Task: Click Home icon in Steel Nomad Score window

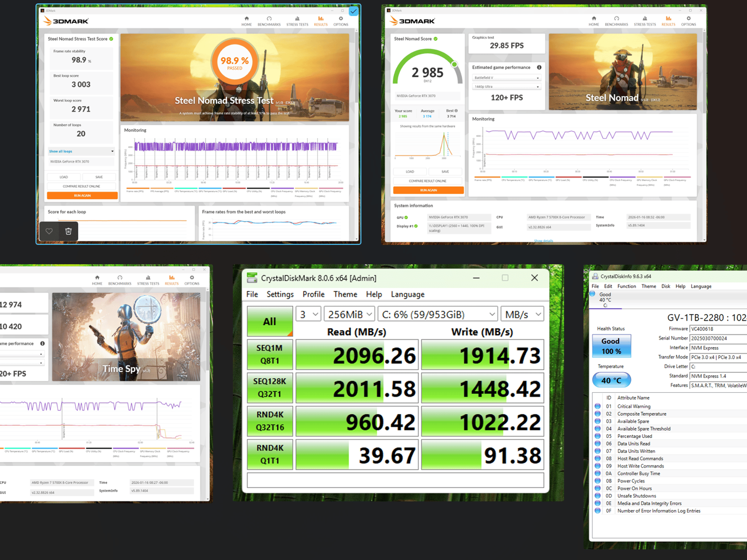Action: (x=594, y=19)
